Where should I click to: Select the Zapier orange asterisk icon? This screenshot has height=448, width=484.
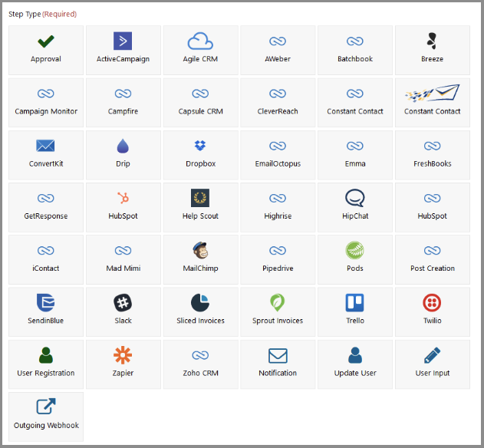click(x=123, y=355)
